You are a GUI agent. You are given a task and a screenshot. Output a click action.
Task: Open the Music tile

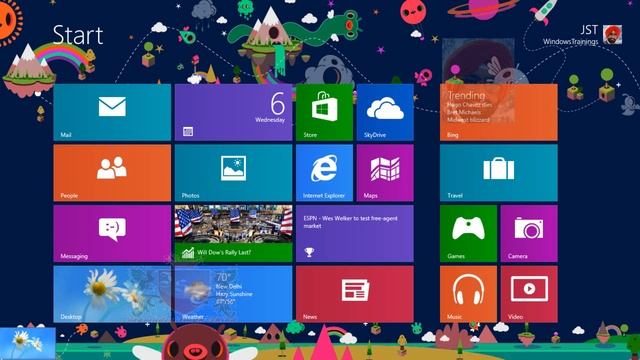[x=469, y=294]
